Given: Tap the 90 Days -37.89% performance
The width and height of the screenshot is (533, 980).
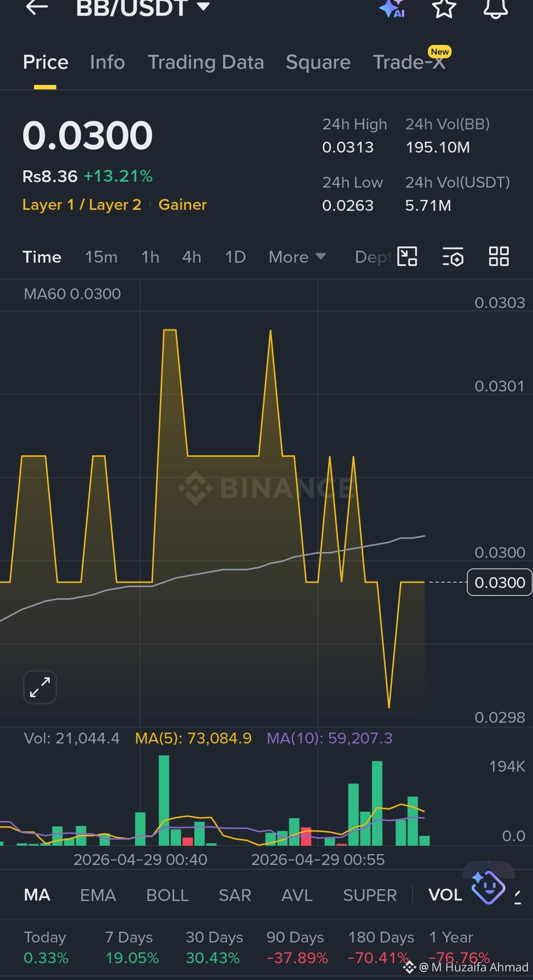Looking at the screenshot, I should tap(297, 947).
